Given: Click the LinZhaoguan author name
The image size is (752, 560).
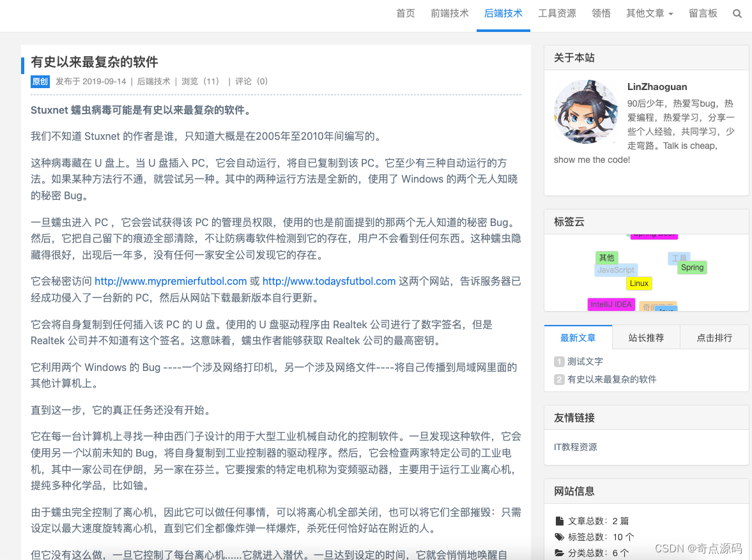Looking at the screenshot, I should tap(657, 87).
